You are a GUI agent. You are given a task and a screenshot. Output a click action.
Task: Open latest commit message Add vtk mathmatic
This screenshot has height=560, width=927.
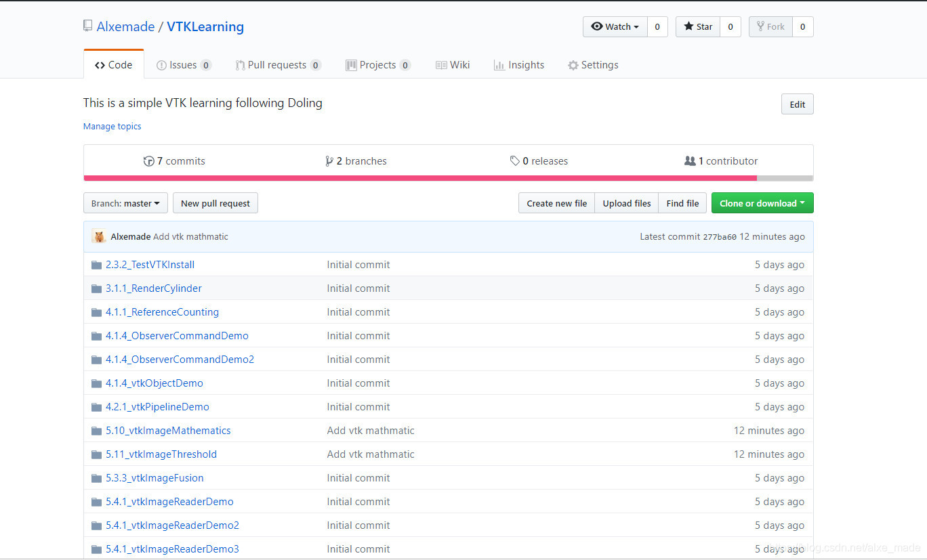[190, 236]
